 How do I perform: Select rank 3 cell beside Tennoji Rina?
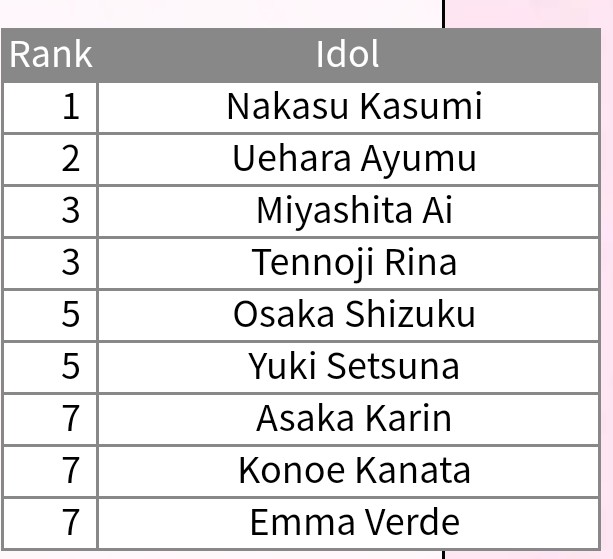(x=51, y=262)
